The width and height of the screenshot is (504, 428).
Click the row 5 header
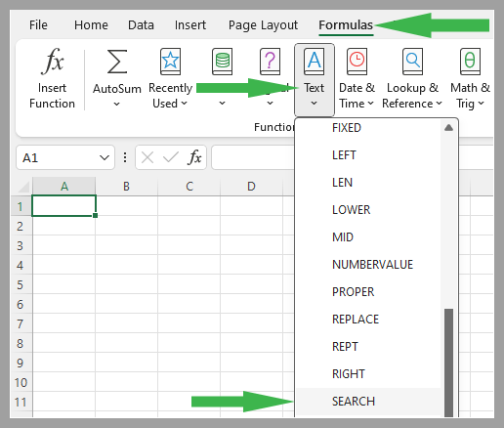(21, 284)
